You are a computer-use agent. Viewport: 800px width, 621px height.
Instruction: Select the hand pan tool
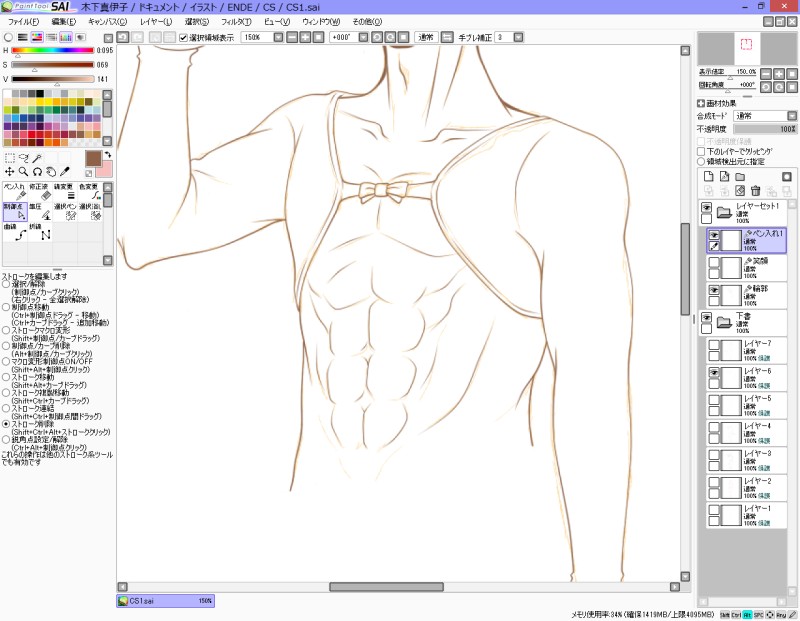(51, 172)
